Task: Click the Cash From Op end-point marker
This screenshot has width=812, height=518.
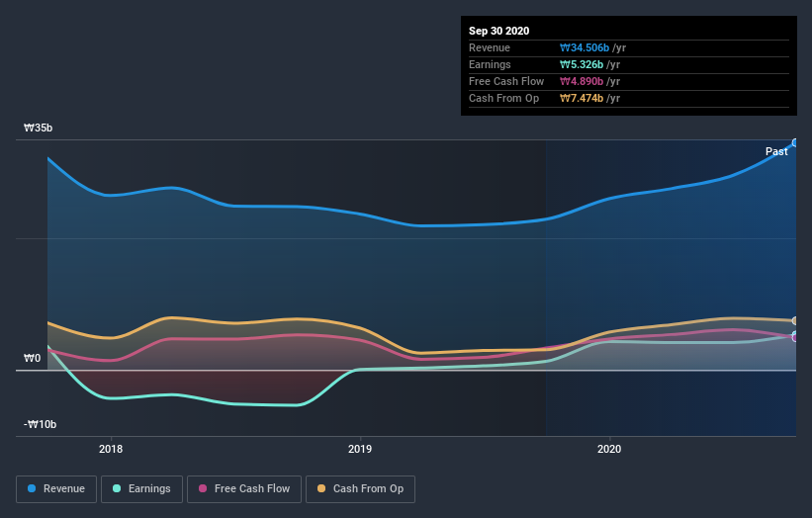Action: (x=795, y=321)
